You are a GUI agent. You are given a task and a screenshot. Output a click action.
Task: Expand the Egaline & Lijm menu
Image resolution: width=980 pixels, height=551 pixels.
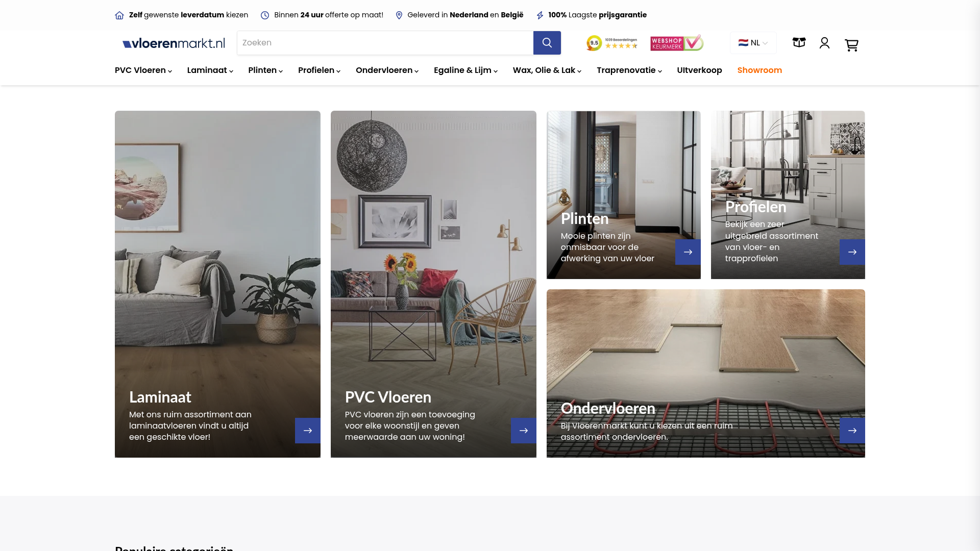[466, 70]
